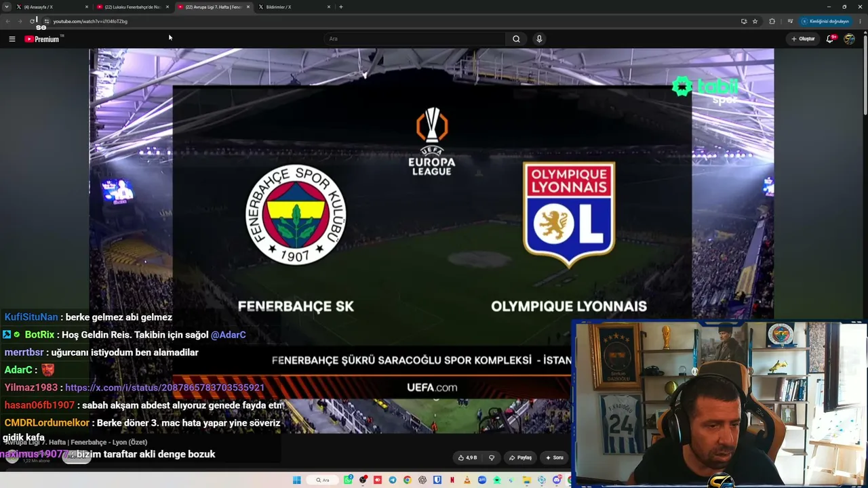Click the 'Soru' ask button
Screen dimensions: 868x488
555,457
